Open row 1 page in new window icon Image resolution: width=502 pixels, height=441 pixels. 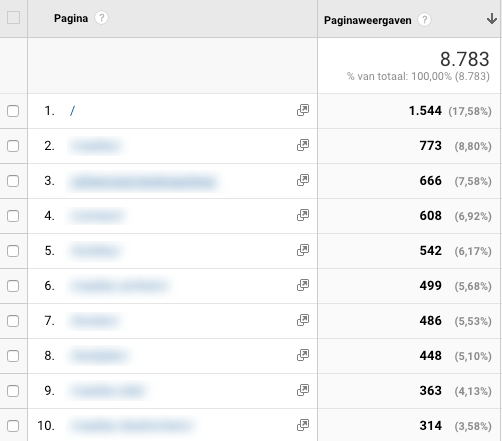(303, 110)
